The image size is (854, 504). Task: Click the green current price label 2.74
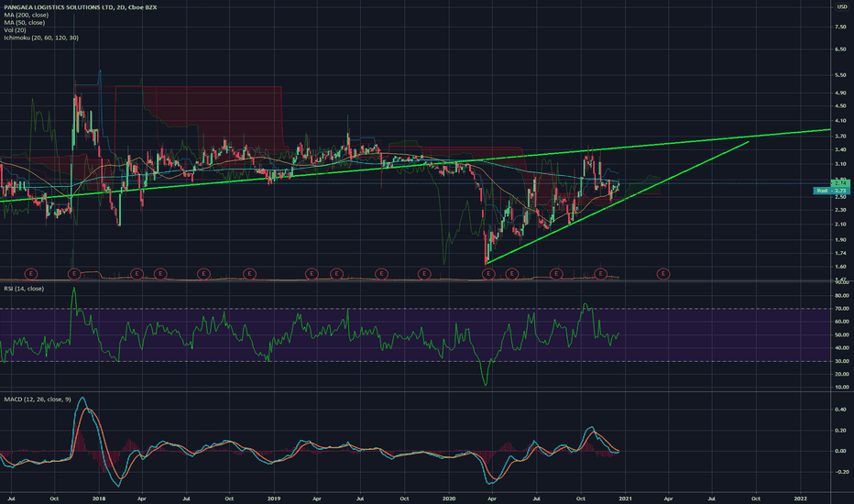click(x=840, y=183)
